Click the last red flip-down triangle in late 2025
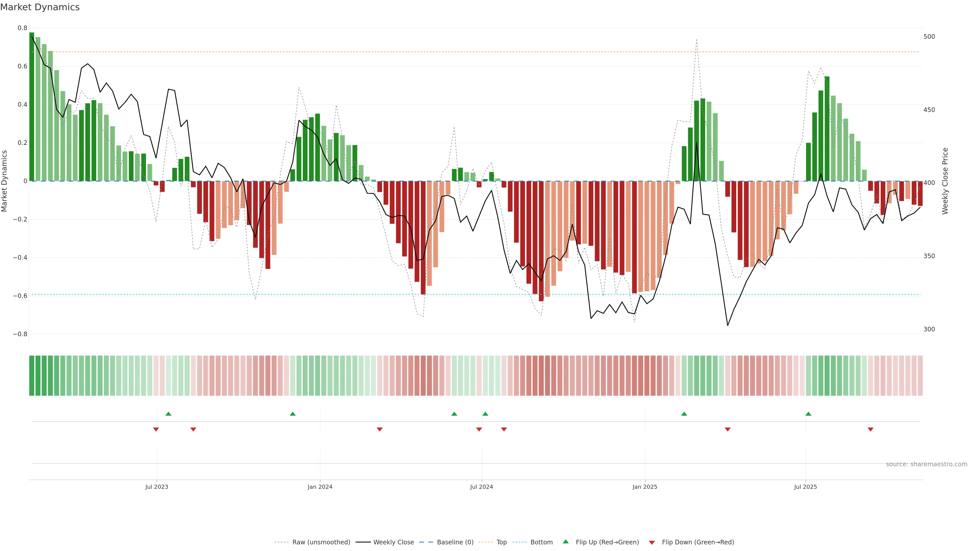The image size is (980, 551). pos(871,429)
